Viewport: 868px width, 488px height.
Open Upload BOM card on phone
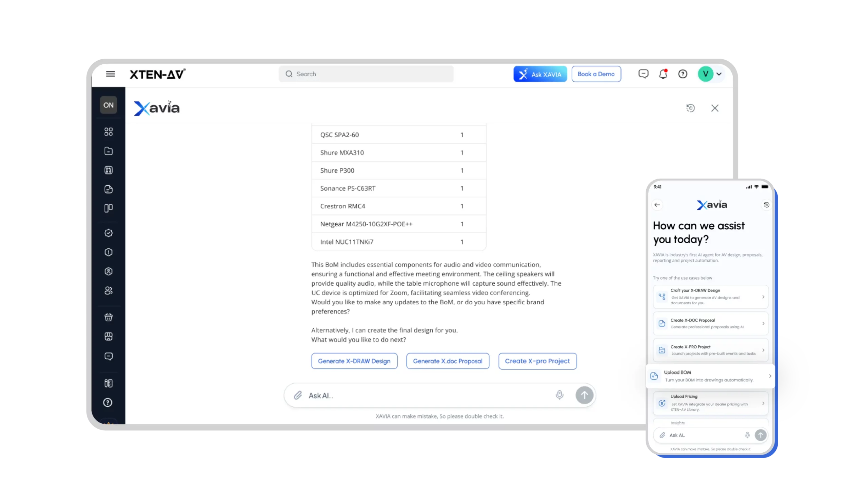pos(710,376)
